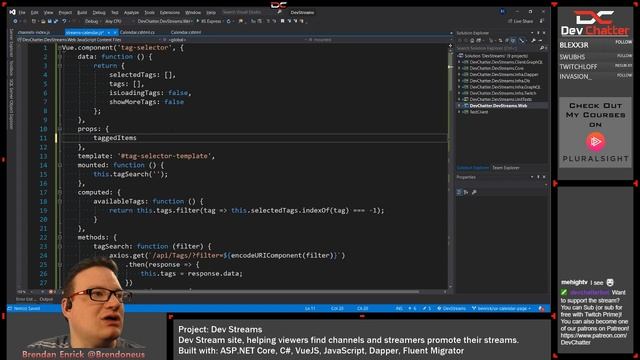Click Alphabetical sort icon in Properties panel
The image size is (640, 360).
coord(466,192)
